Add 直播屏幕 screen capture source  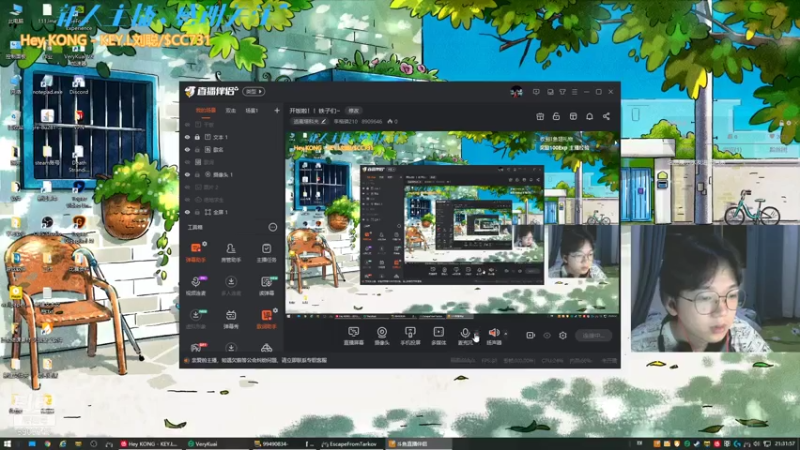353,336
